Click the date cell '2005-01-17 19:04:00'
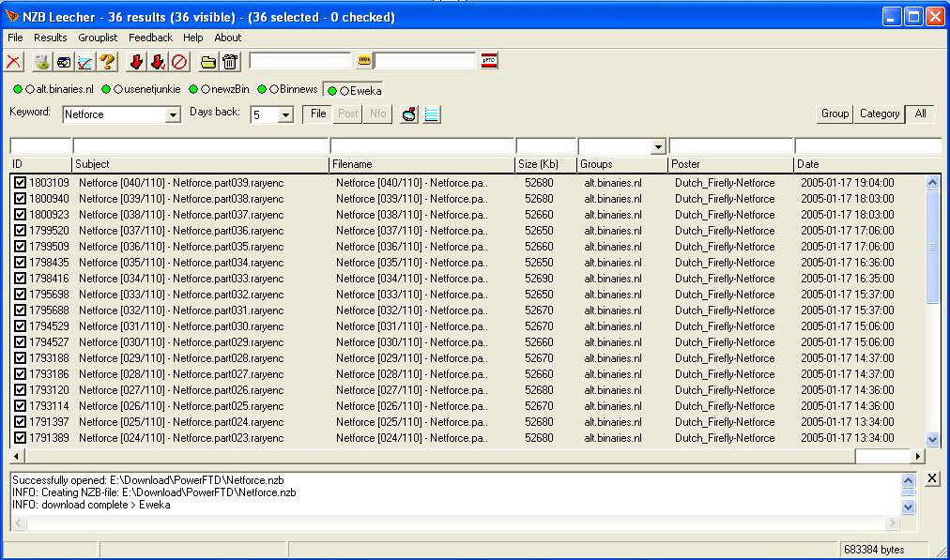The image size is (950, 560). [x=847, y=183]
